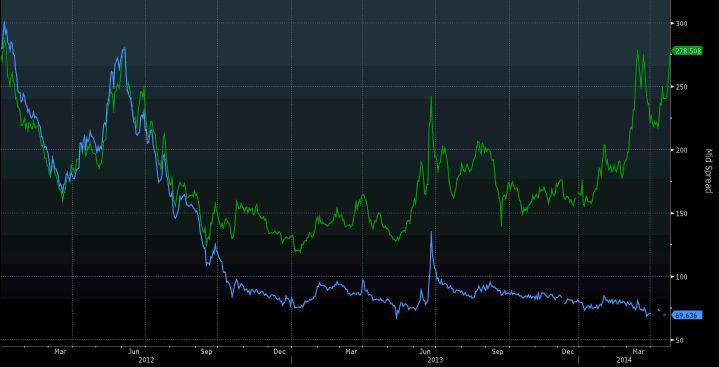Click the Jun label above the 2013 year
This screenshot has height=367, width=719.
(x=424, y=352)
